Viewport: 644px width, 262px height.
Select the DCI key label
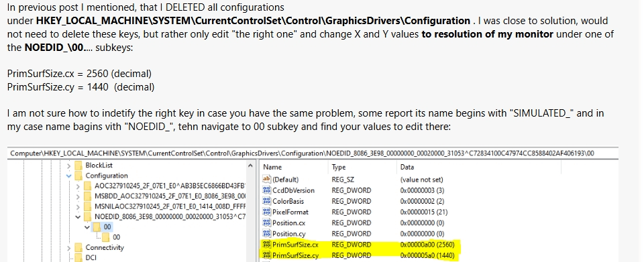tap(91, 257)
